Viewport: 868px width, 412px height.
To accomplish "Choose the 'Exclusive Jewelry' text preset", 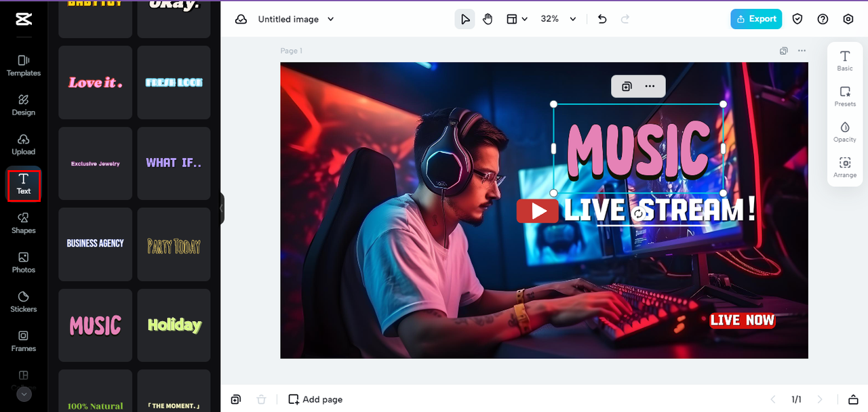I will click(95, 163).
